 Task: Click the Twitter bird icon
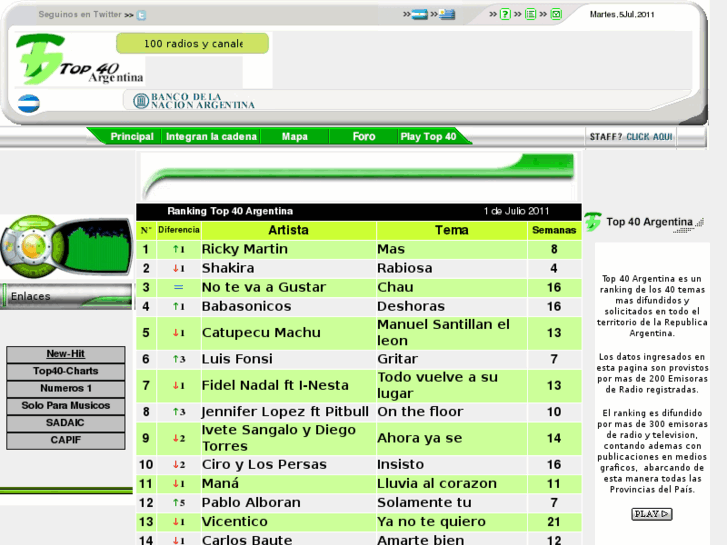point(141,15)
